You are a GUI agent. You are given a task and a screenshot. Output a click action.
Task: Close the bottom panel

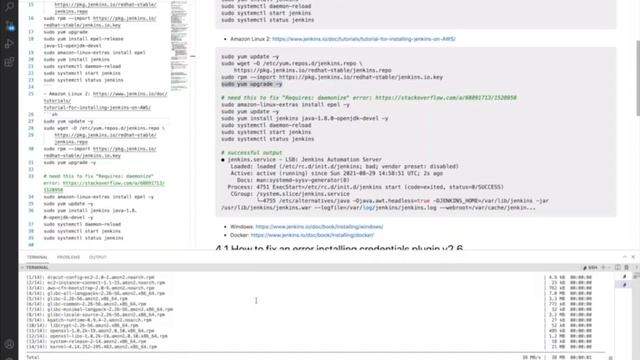pyautogui.click(x=633, y=257)
